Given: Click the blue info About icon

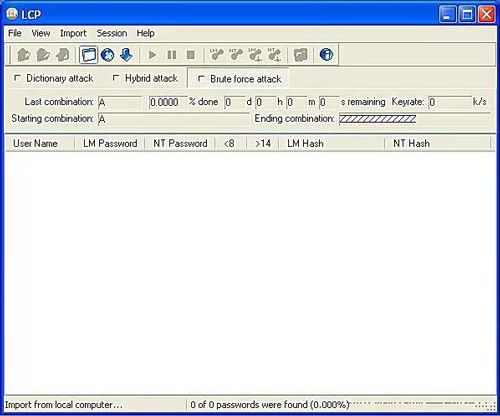Looking at the screenshot, I should coord(326,55).
